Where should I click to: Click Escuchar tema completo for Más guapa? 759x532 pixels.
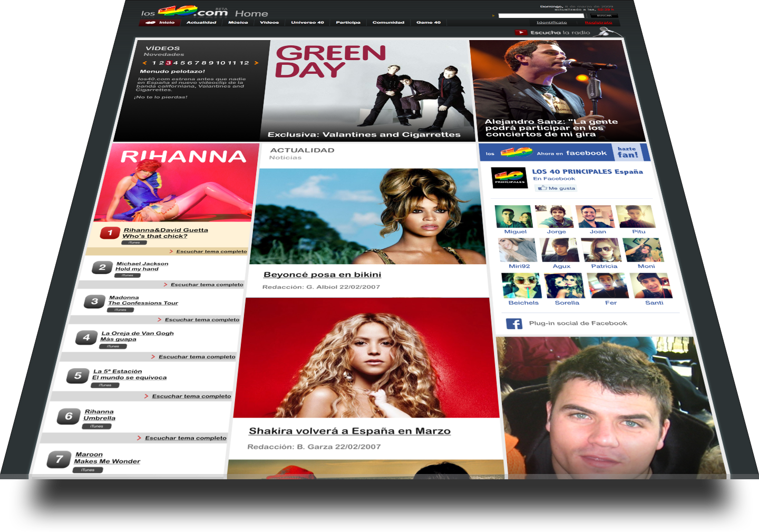point(197,357)
